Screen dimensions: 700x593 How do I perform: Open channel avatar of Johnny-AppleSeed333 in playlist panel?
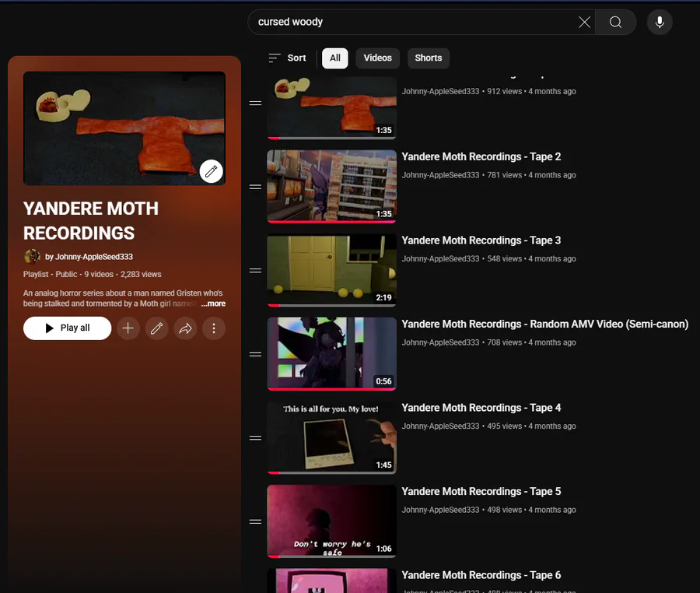coord(32,257)
